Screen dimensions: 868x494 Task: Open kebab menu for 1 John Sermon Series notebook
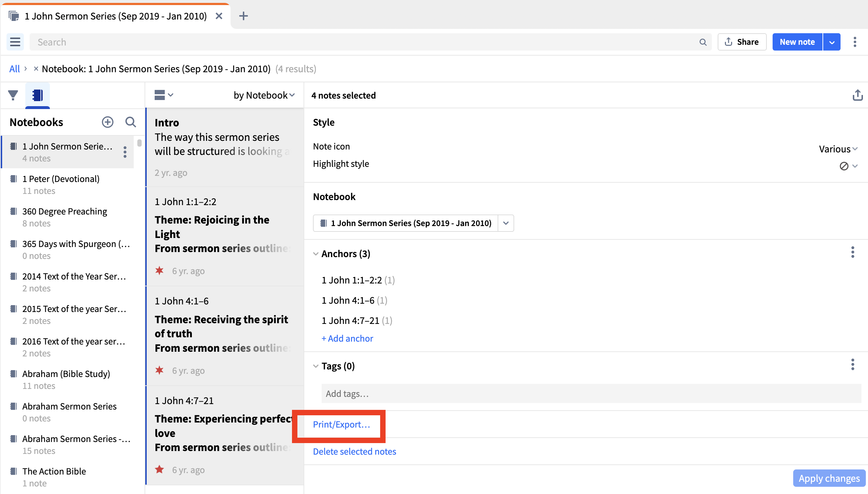click(125, 152)
